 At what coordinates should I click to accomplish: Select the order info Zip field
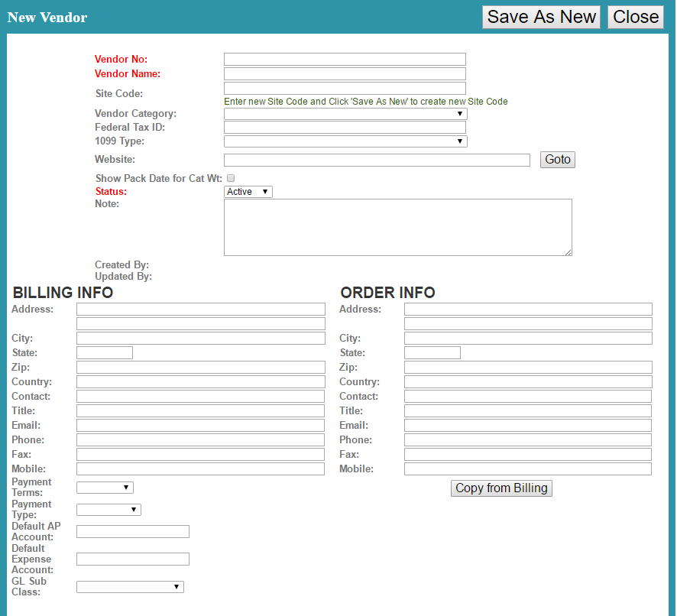click(x=527, y=368)
